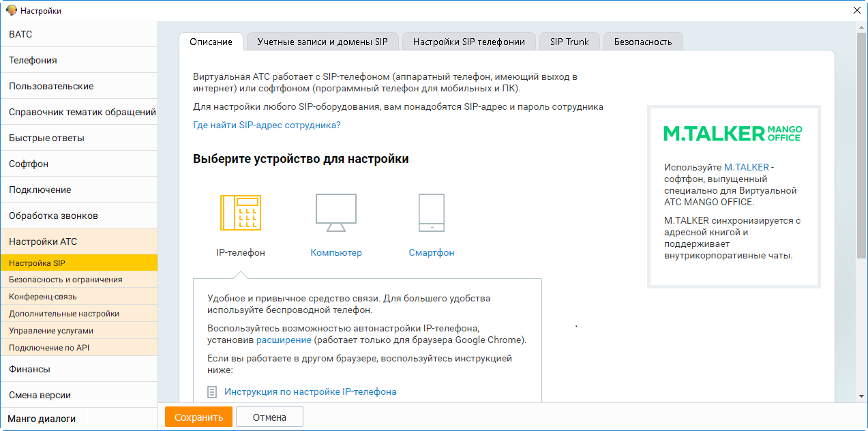Select Подключение по API subitem
Screen dimensions: 868x431
coord(79,348)
